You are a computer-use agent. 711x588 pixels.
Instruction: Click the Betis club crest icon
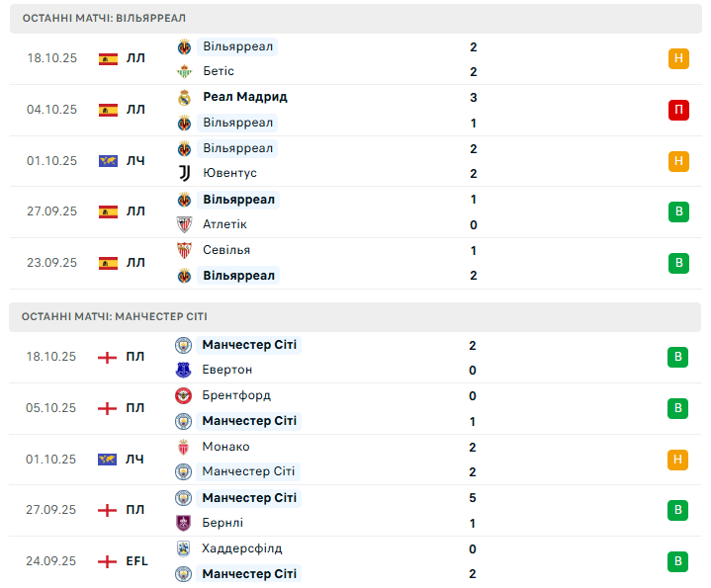tap(184, 71)
